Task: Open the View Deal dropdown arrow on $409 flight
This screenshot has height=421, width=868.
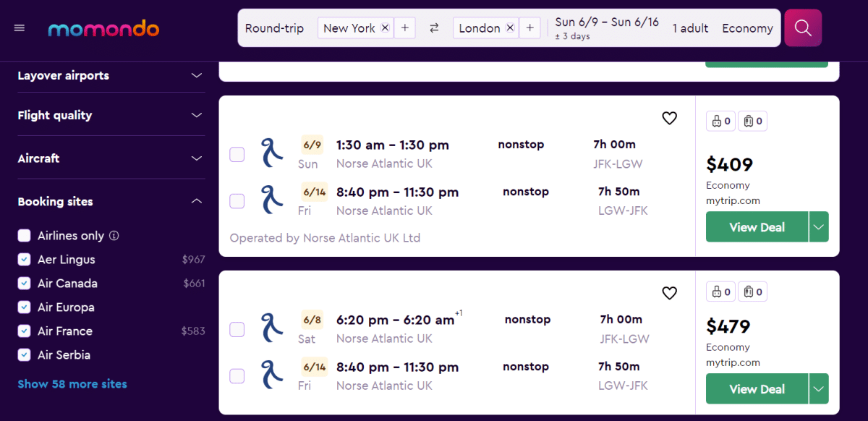Action: [820, 226]
